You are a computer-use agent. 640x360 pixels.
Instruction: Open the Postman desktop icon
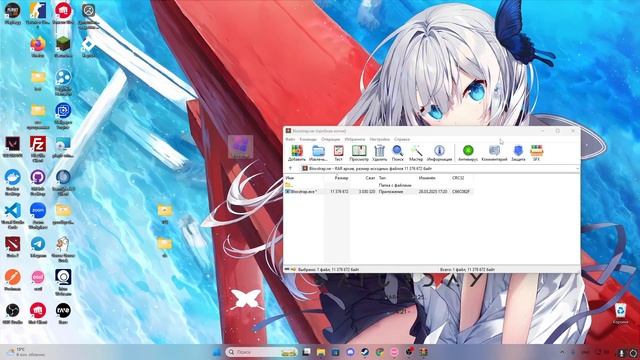click(13, 280)
